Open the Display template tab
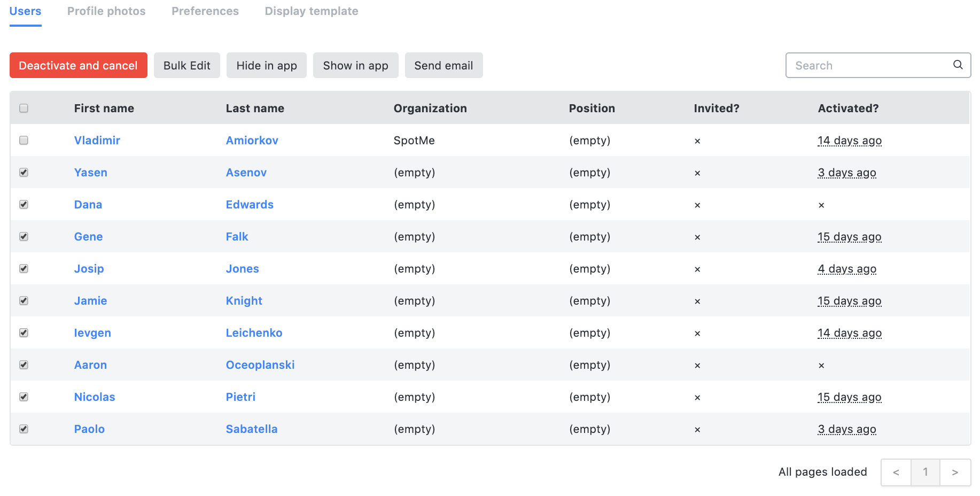 312,11
